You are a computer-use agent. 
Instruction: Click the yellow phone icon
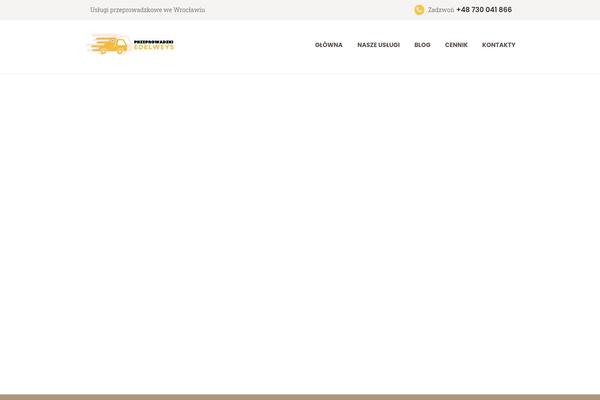point(419,10)
